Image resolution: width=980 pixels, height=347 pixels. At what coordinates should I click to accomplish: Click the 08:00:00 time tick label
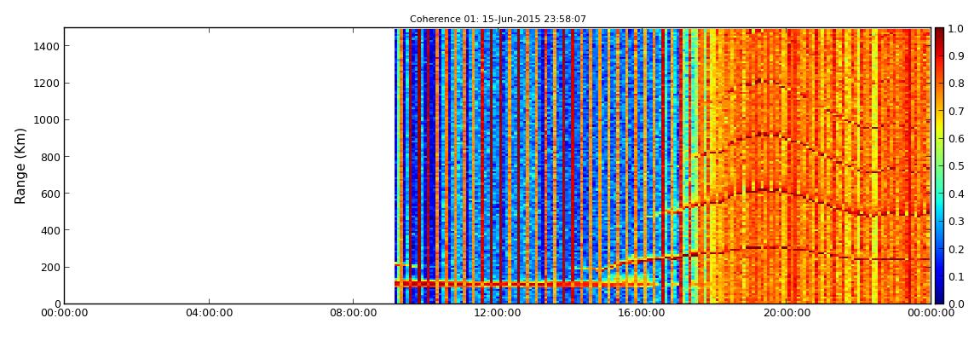coord(353,313)
